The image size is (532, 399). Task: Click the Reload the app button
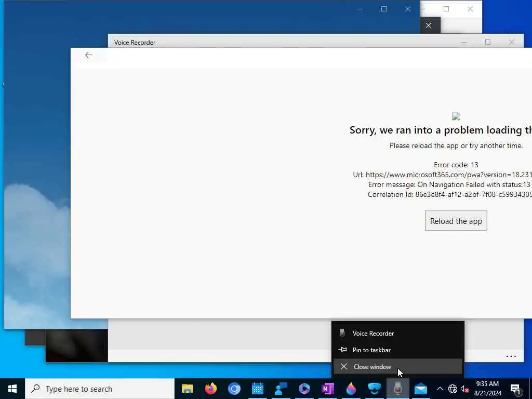click(456, 221)
